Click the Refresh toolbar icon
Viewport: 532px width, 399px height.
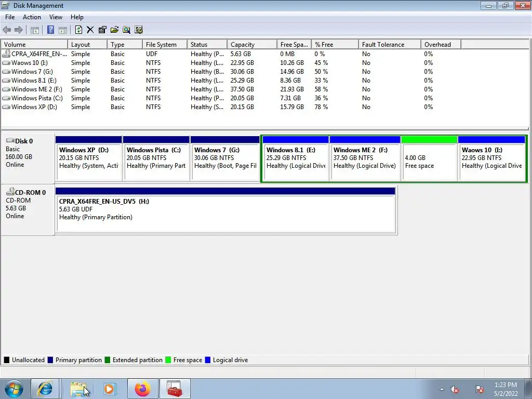(78, 30)
